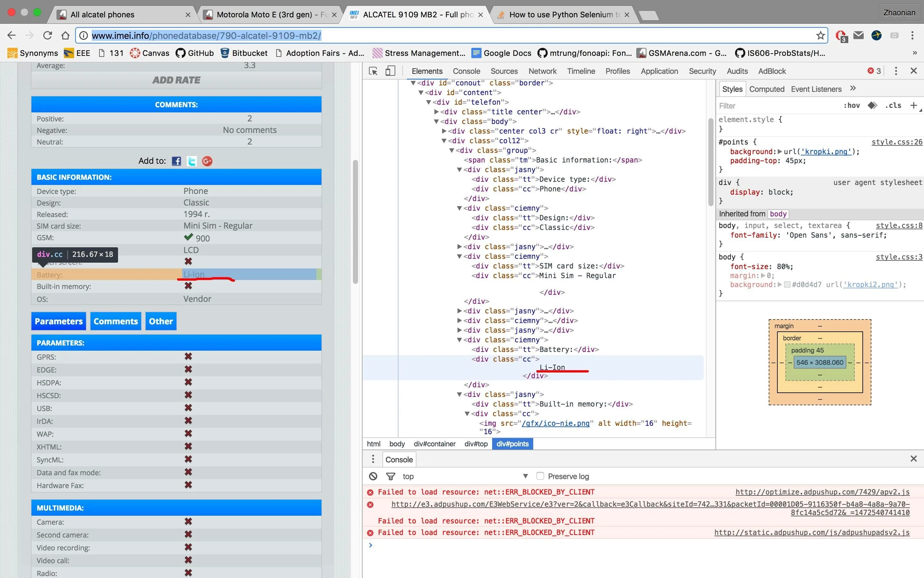Click Other button on page
924x578 pixels.
161,321
